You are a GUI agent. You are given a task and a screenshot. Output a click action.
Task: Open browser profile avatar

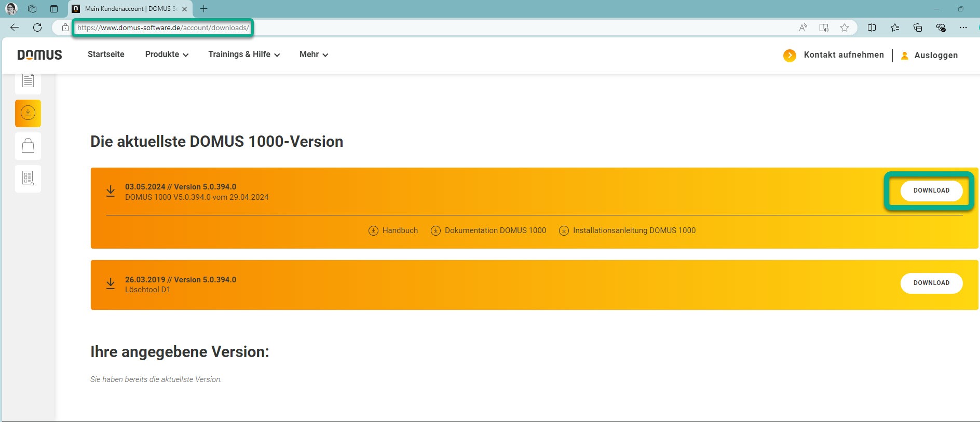pyautogui.click(x=11, y=9)
